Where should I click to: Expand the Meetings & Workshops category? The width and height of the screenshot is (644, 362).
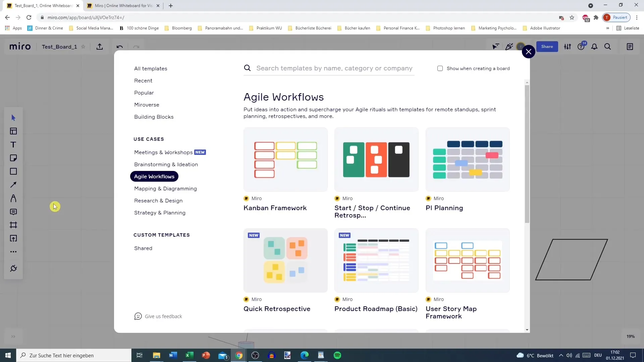point(163,152)
